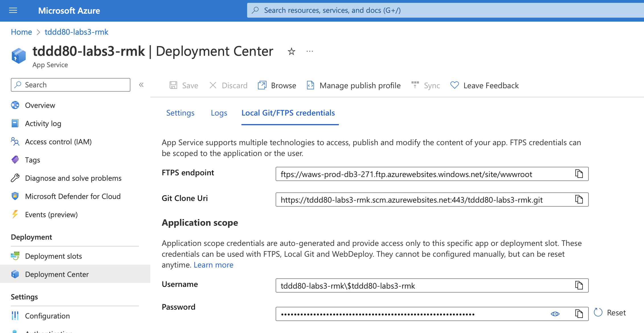Click the Configuration bars icon
Viewport: 644px width, 333px height.
(x=15, y=316)
